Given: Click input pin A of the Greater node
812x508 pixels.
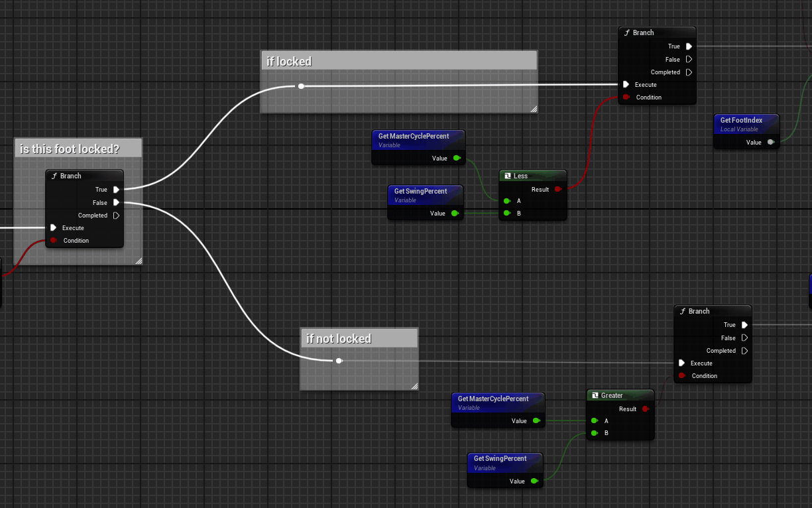Looking at the screenshot, I should [x=595, y=420].
